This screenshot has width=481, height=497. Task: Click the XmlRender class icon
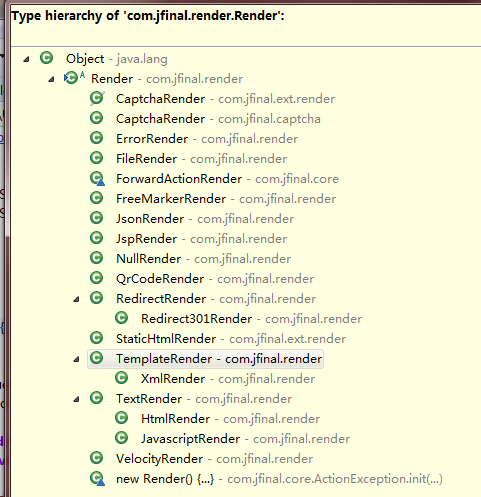pos(122,378)
